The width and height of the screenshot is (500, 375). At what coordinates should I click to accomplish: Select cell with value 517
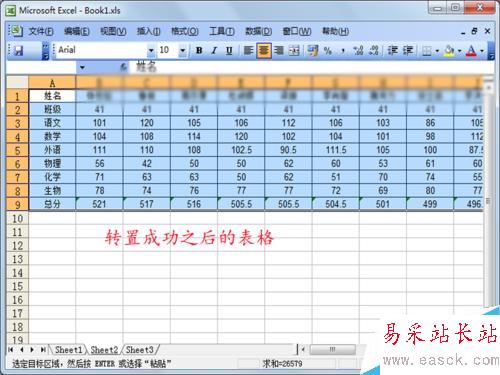click(x=147, y=204)
